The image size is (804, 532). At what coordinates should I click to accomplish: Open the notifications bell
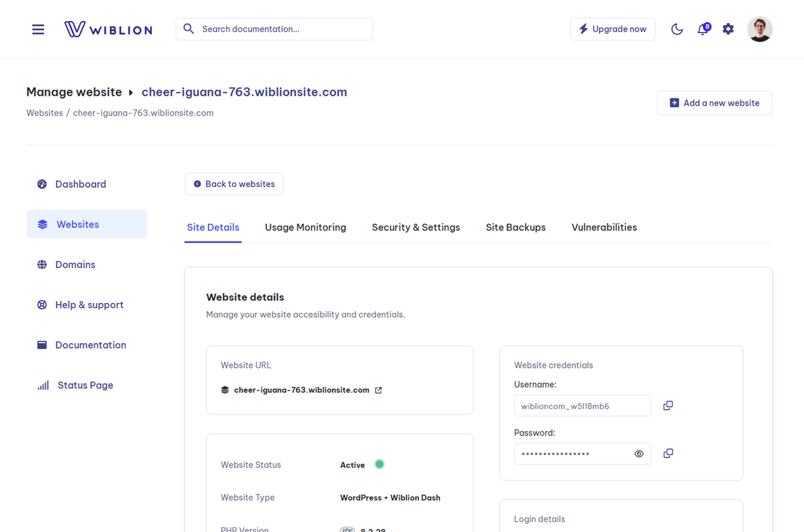click(703, 28)
